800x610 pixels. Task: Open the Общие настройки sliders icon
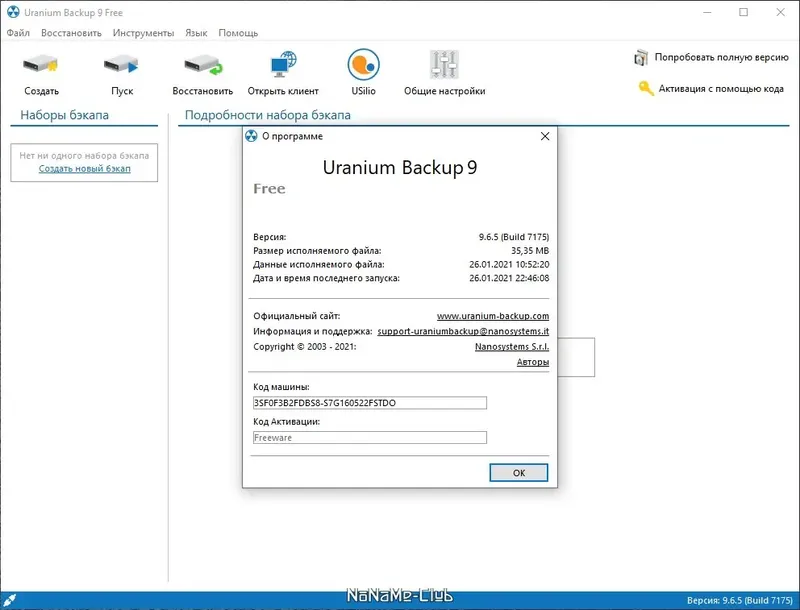pos(444,64)
